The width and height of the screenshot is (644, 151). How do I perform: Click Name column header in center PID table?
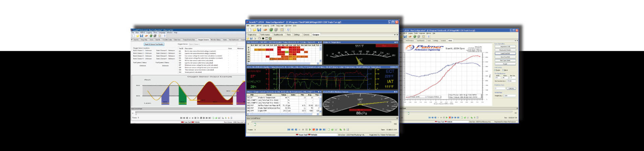click(269, 95)
